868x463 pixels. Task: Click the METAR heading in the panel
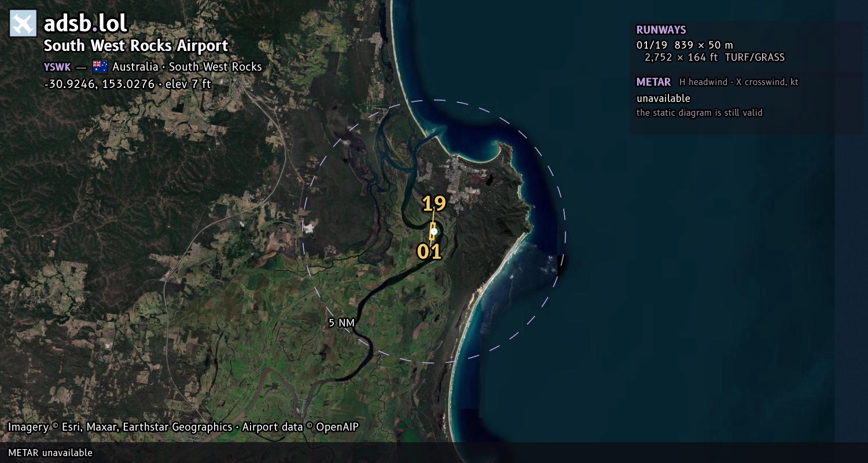tap(653, 82)
